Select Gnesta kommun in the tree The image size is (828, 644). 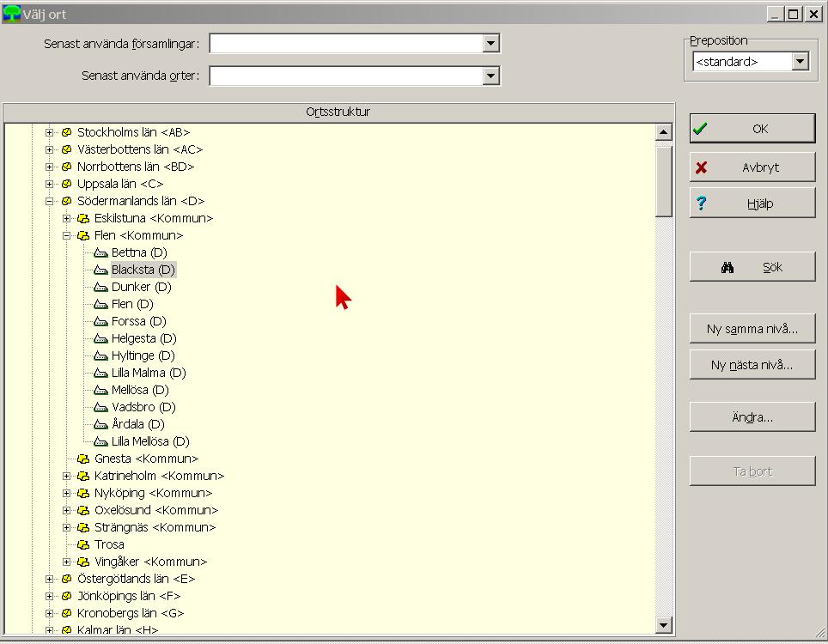click(x=146, y=459)
